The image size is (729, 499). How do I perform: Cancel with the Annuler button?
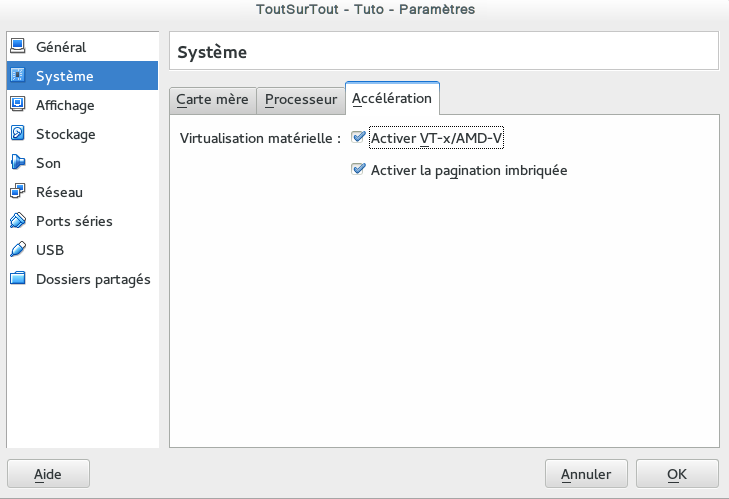(586, 474)
